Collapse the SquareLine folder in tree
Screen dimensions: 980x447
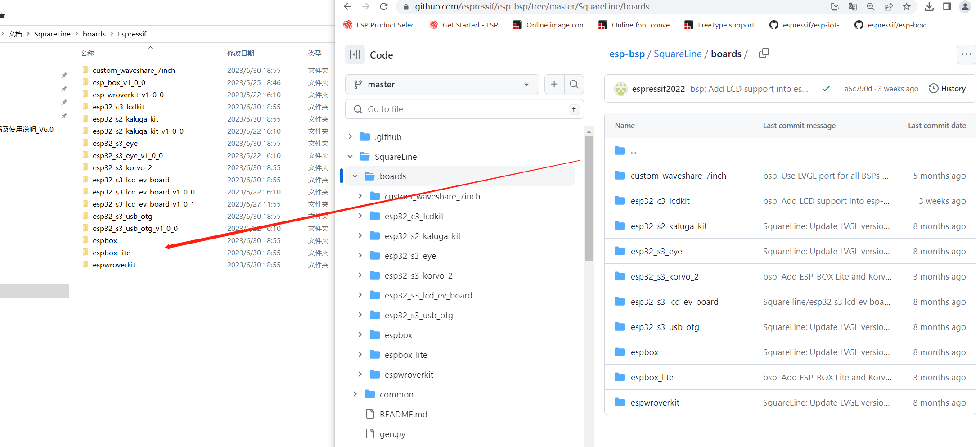[x=350, y=156]
